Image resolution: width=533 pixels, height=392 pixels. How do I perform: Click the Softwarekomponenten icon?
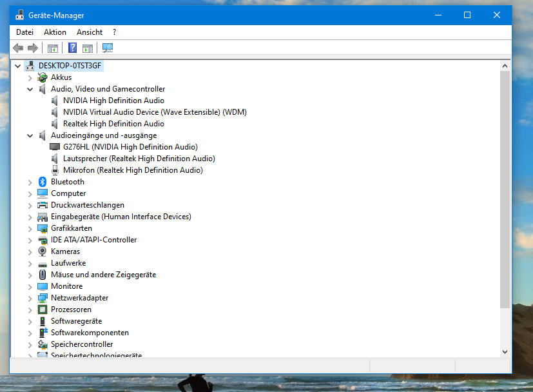click(43, 333)
